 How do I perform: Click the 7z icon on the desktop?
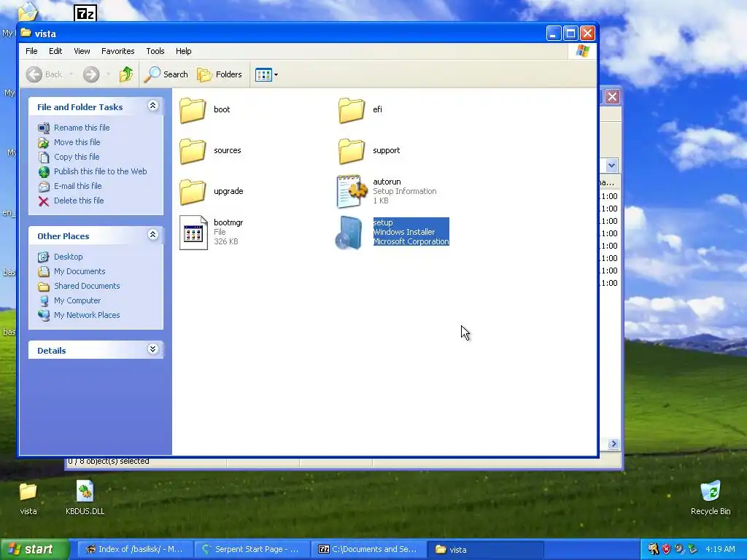[x=85, y=13]
